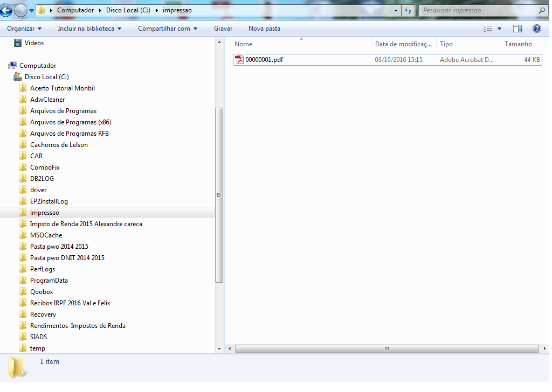The image size is (552, 392).
Task: Click the forward navigation arrow button
Action: (20, 10)
